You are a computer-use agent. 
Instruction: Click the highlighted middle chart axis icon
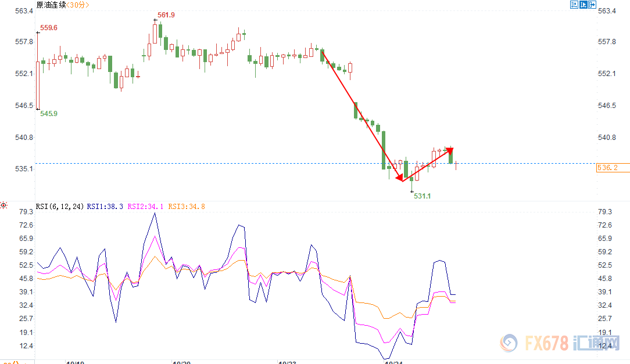[x=583, y=5]
